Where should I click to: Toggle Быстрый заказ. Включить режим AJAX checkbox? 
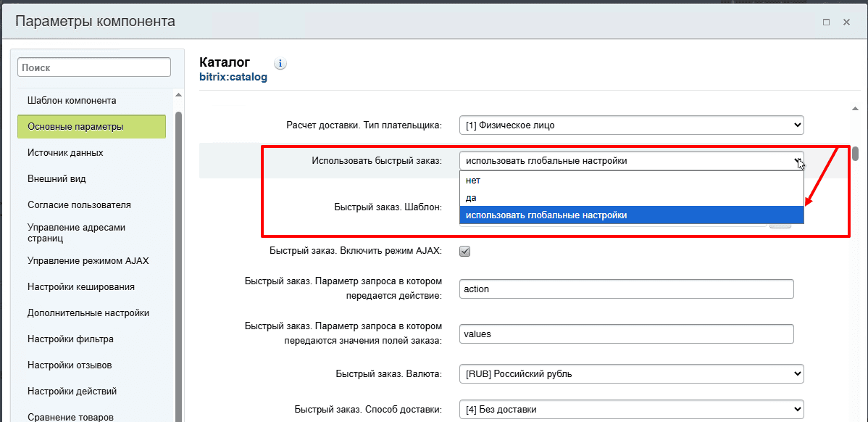[465, 252]
